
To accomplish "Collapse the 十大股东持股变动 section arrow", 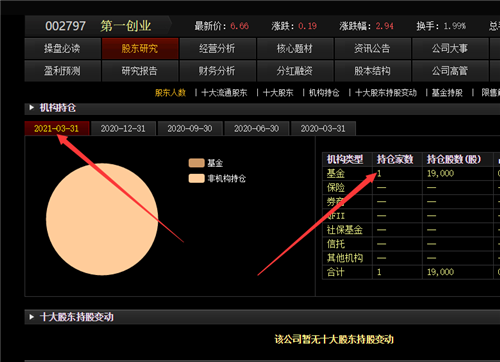I will [31, 317].
